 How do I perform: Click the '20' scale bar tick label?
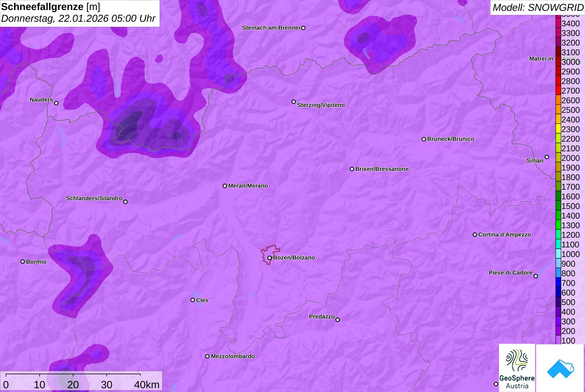tap(73, 385)
